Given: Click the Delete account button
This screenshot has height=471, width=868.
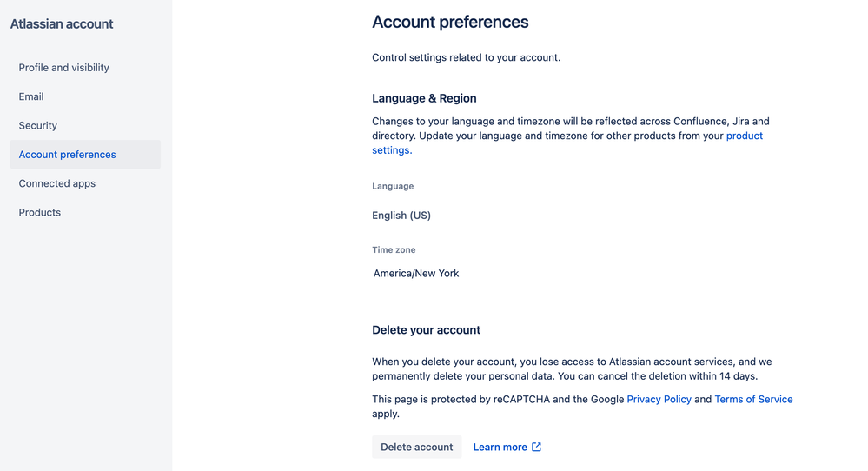Looking at the screenshot, I should click(x=417, y=447).
